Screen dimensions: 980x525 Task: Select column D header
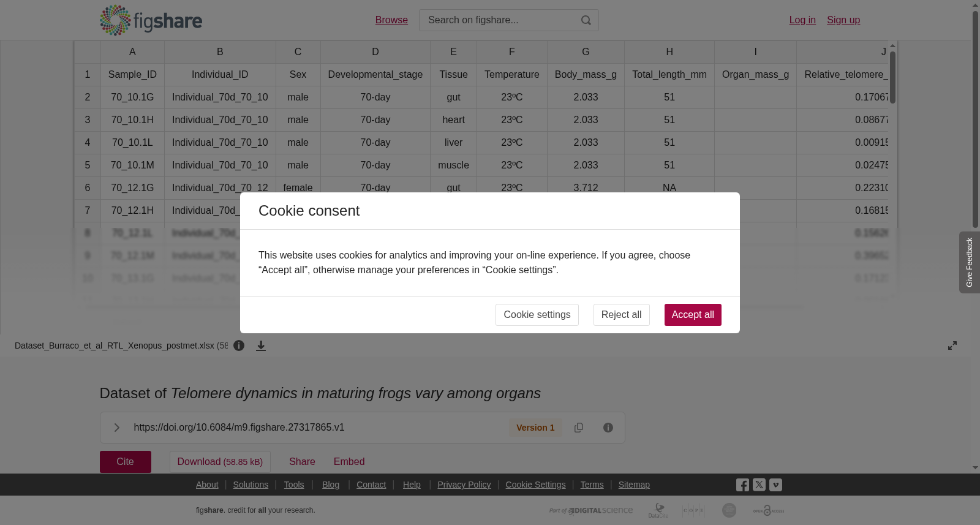point(375,52)
